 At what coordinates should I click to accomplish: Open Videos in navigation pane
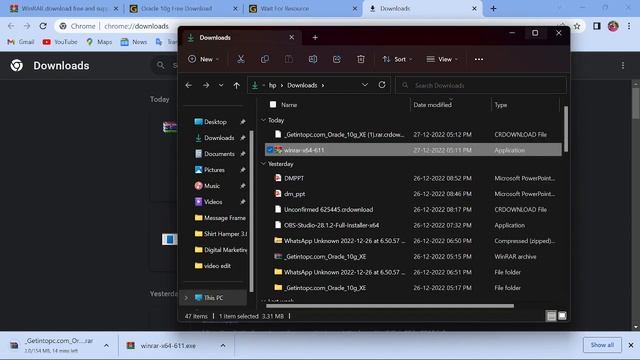pyautogui.click(x=213, y=202)
